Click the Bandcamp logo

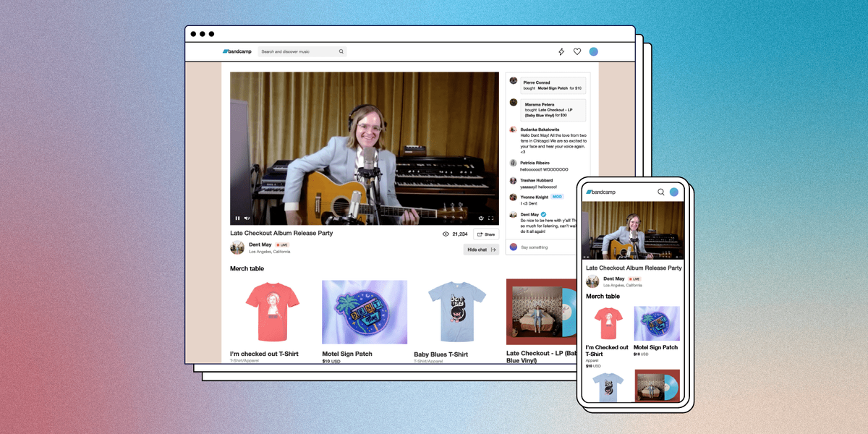pos(239,51)
